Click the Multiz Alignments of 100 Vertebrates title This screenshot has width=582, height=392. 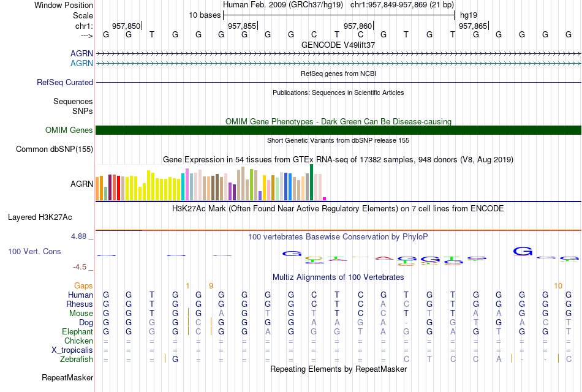tap(338, 277)
